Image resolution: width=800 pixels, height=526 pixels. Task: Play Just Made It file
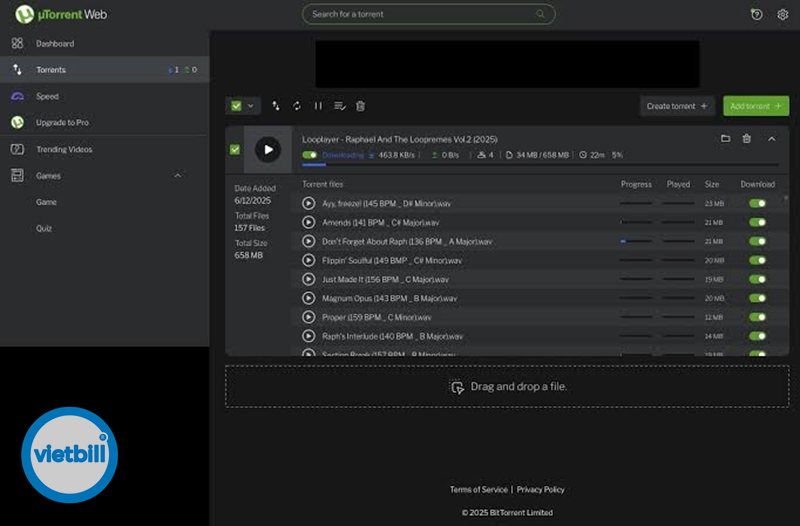[x=308, y=279]
